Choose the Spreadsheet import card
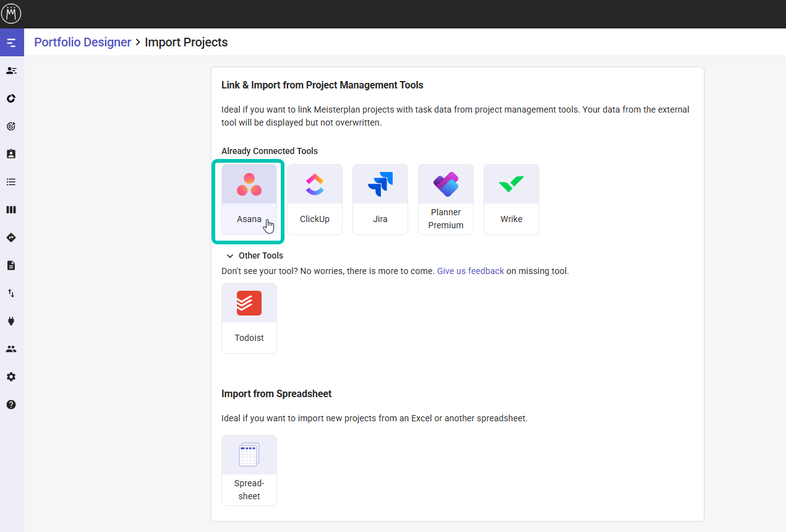This screenshot has width=786, height=532. pos(249,470)
